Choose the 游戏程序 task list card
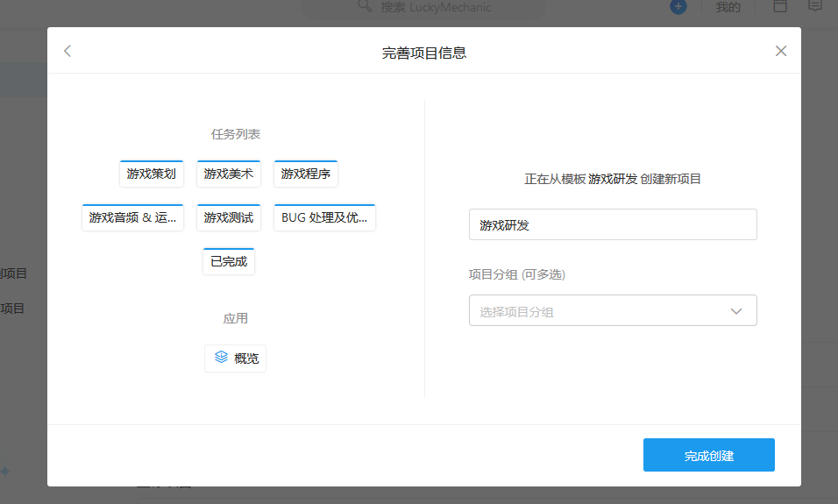 click(306, 174)
